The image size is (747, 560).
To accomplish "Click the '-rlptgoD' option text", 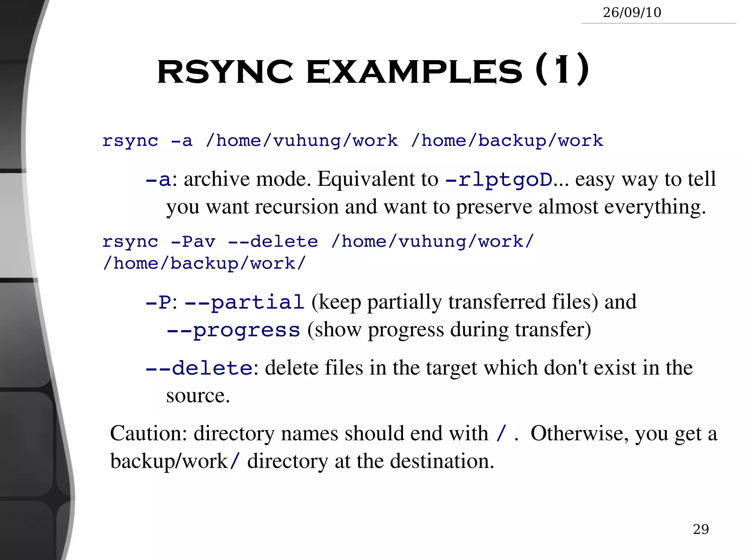I will (499, 179).
